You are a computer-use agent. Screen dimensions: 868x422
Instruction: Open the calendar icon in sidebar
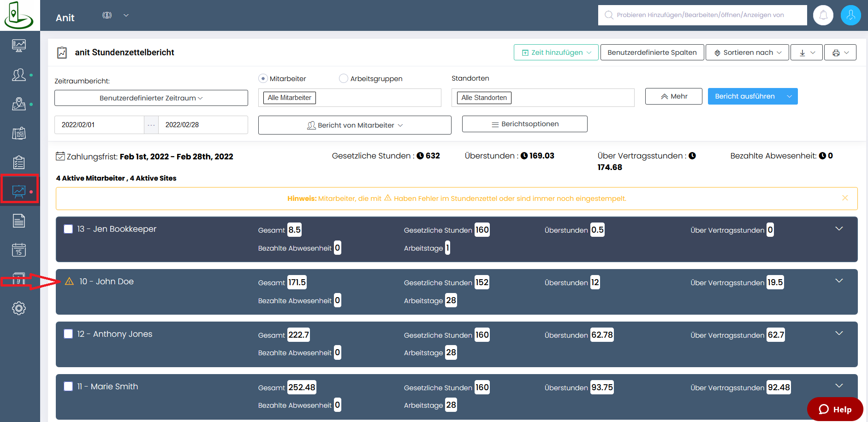click(19, 250)
